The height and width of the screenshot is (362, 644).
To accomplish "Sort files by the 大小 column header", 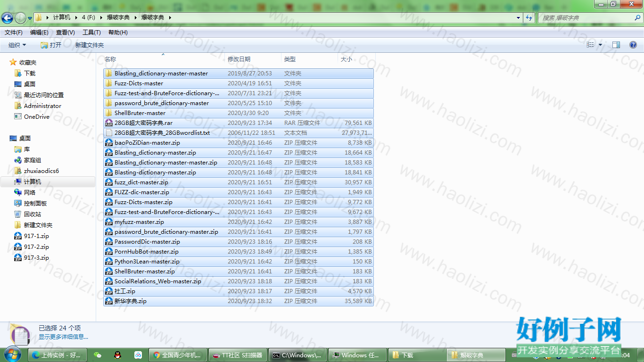I will coord(356,59).
